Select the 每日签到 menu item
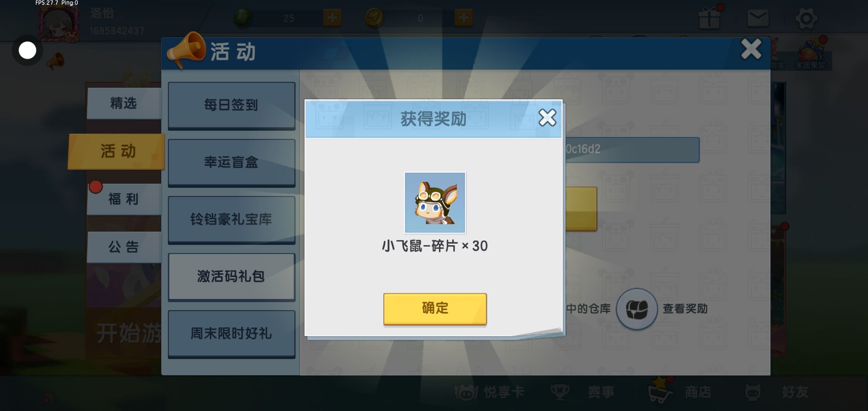 point(231,105)
